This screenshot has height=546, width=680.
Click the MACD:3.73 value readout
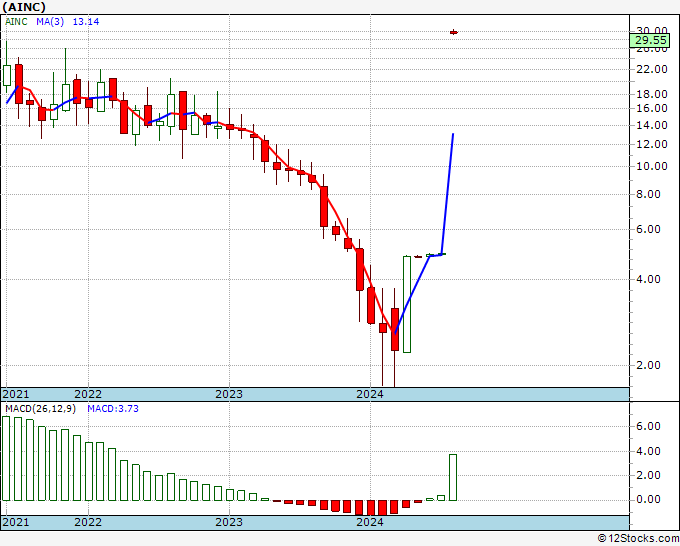coord(113,409)
